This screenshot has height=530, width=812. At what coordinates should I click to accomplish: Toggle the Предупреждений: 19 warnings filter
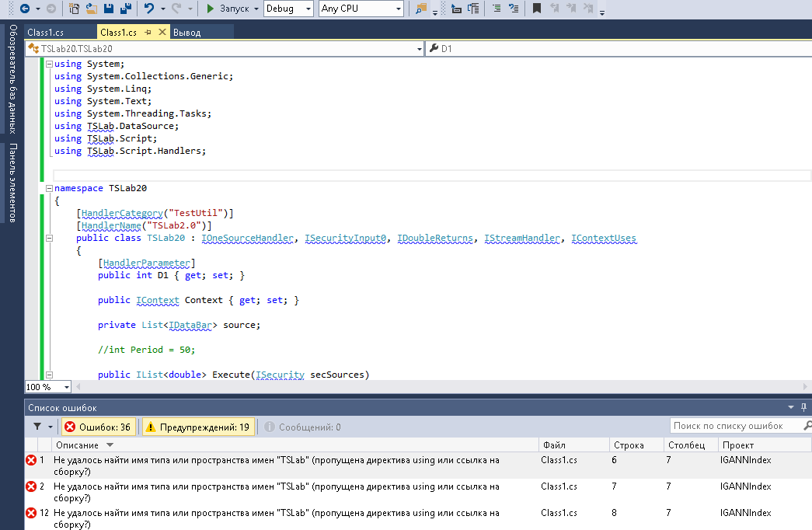coord(198,427)
